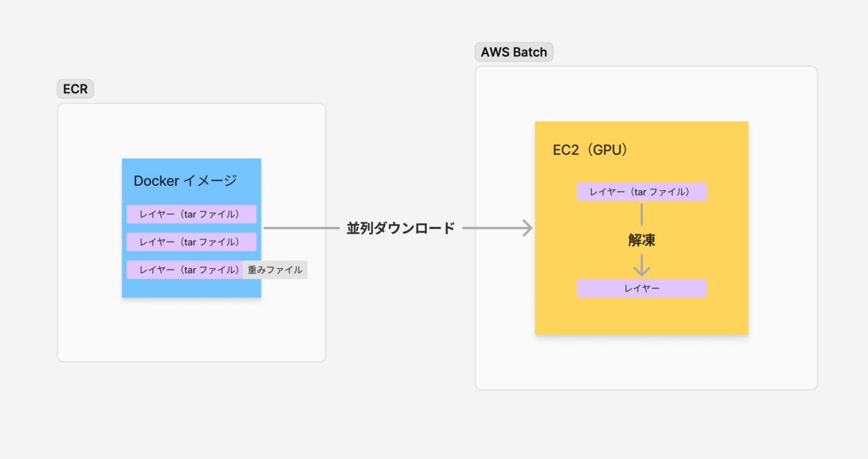Click the Docker イメージ title text
The width and height of the screenshot is (868, 459).
[x=185, y=181]
